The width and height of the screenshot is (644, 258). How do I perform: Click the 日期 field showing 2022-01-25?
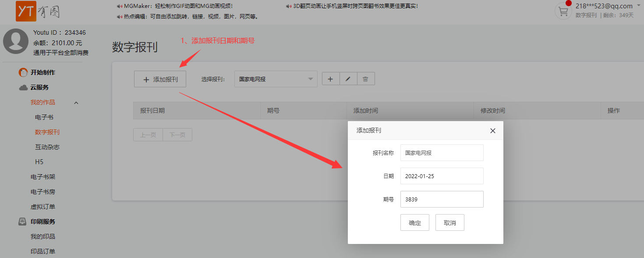click(442, 176)
